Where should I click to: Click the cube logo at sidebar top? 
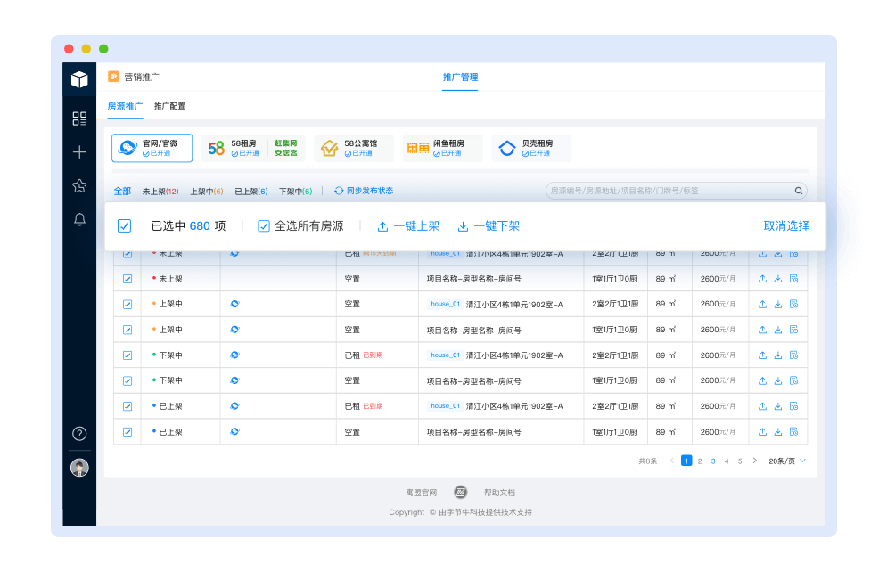point(79,79)
